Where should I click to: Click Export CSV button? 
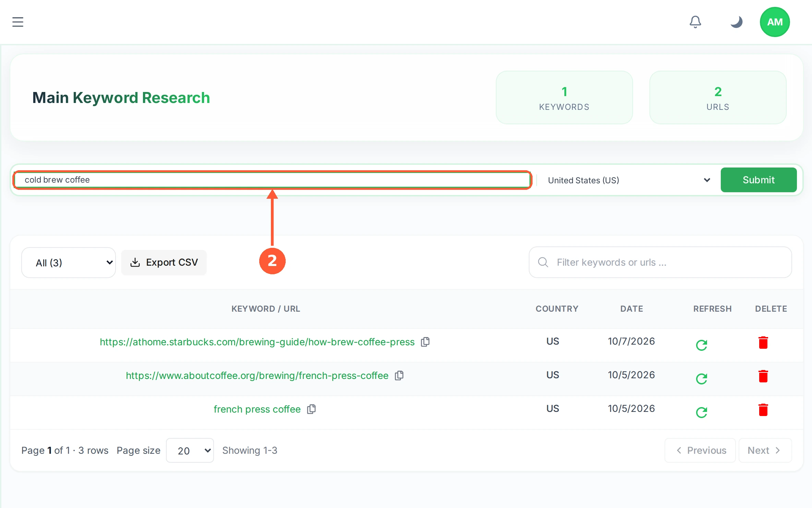pyautogui.click(x=164, y=263)
